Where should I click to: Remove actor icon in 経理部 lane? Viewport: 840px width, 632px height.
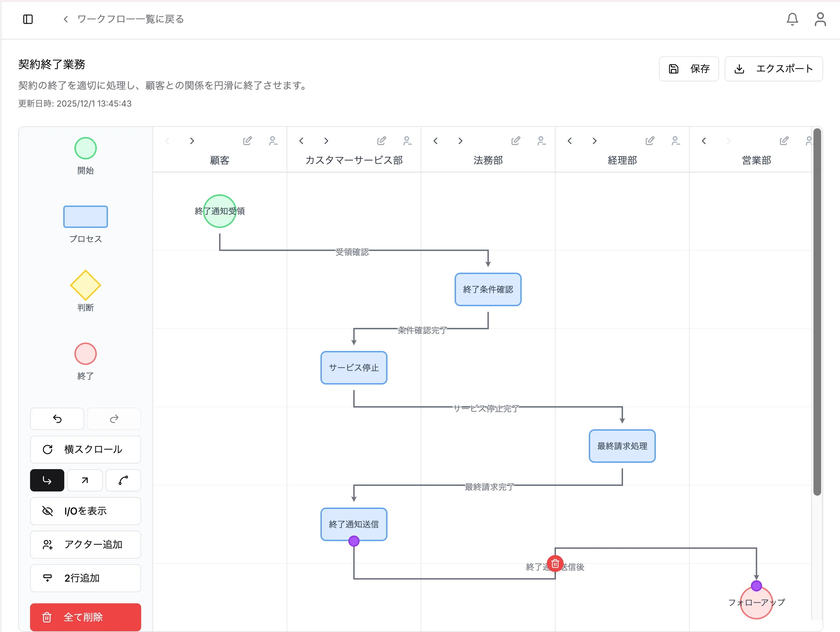coord(675,141)
